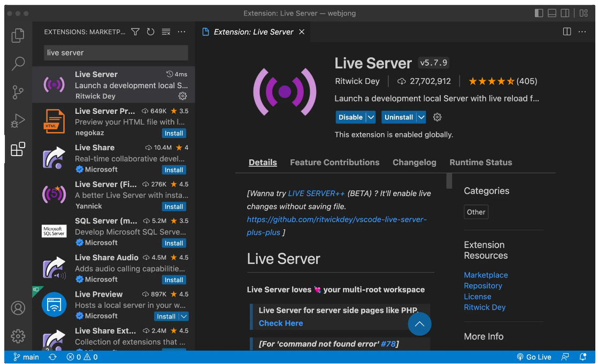Select the Extension: Live Server editor tab
598x364 pixels.
pos(253,32)
